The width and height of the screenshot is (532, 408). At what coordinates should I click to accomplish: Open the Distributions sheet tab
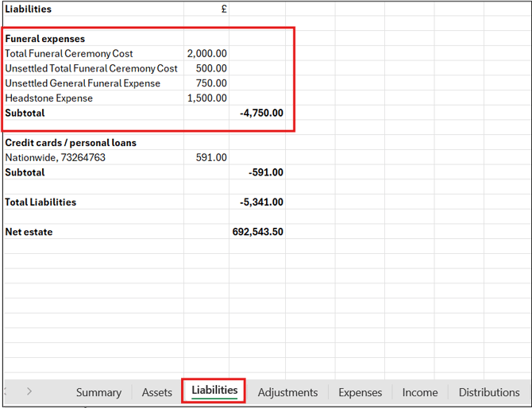[489, 392]
